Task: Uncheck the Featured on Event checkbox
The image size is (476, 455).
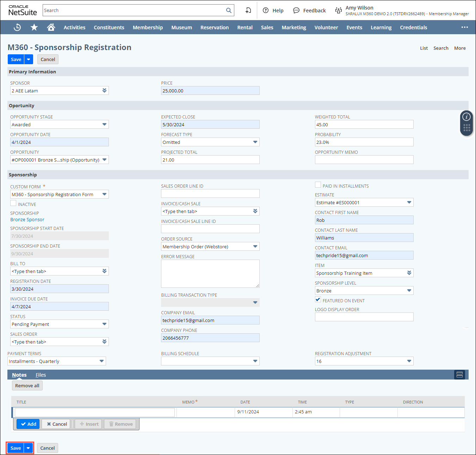Action: click(318, 300)
